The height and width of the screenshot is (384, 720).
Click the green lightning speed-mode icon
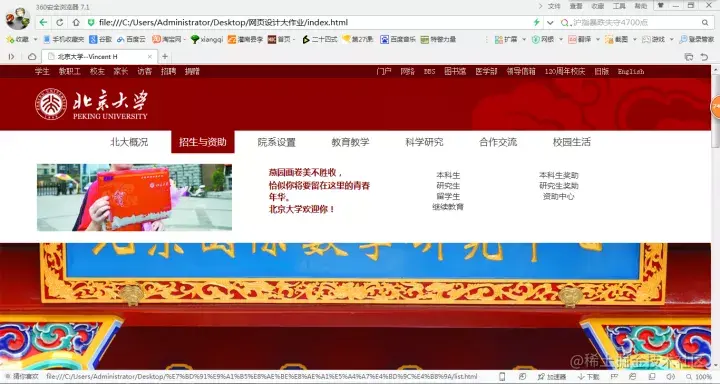[536, 22]
